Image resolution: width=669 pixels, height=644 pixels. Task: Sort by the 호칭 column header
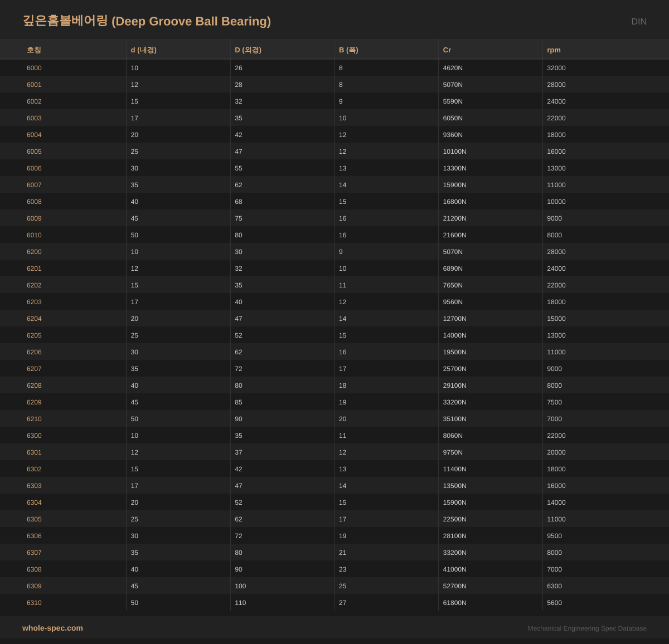pyautogui.click(x=33, y=50)
